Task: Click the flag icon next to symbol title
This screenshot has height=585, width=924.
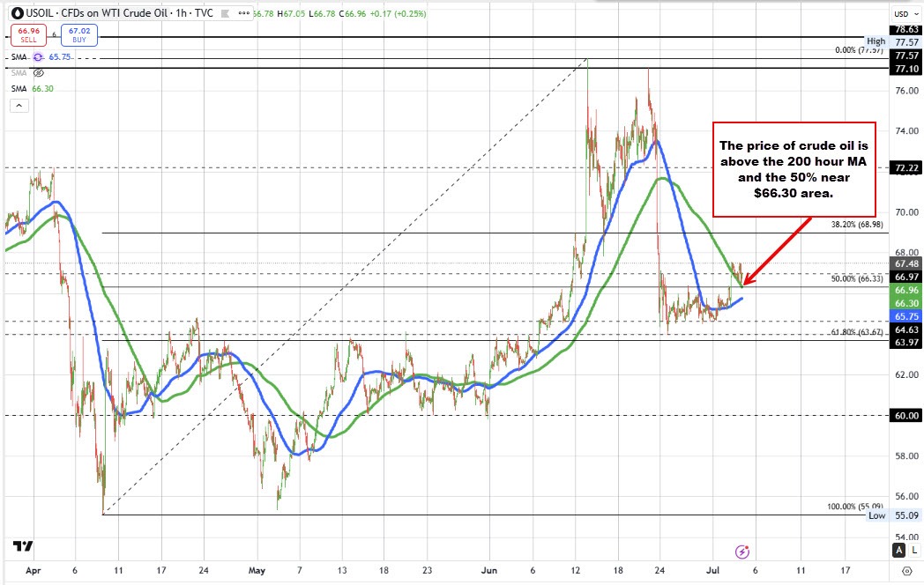Action: [x=223, y=13]
